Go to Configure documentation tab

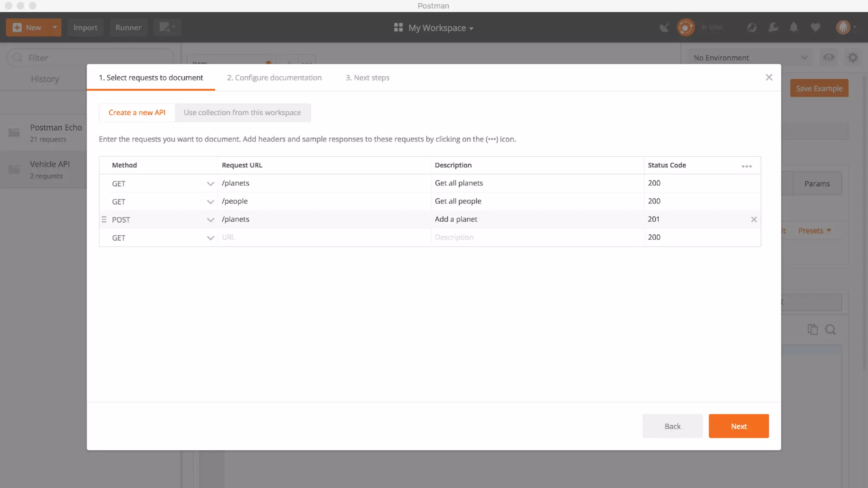274,78
